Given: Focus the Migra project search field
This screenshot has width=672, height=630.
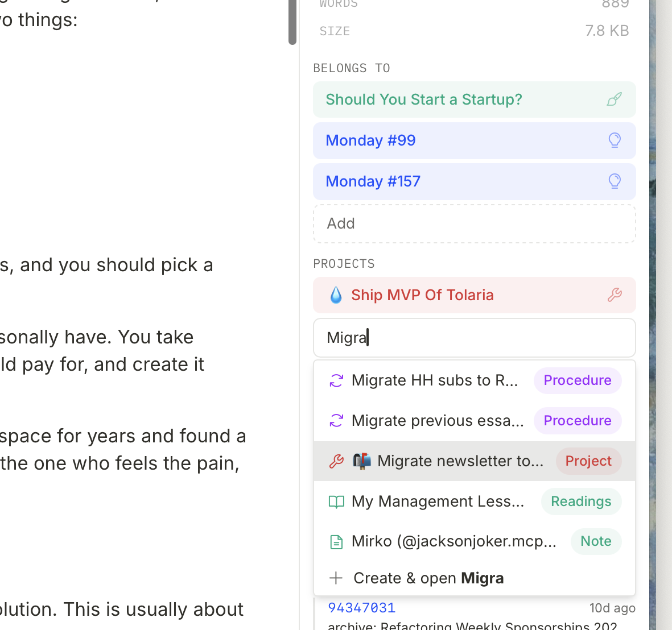Looking at the screenshot, I should 474,338.
